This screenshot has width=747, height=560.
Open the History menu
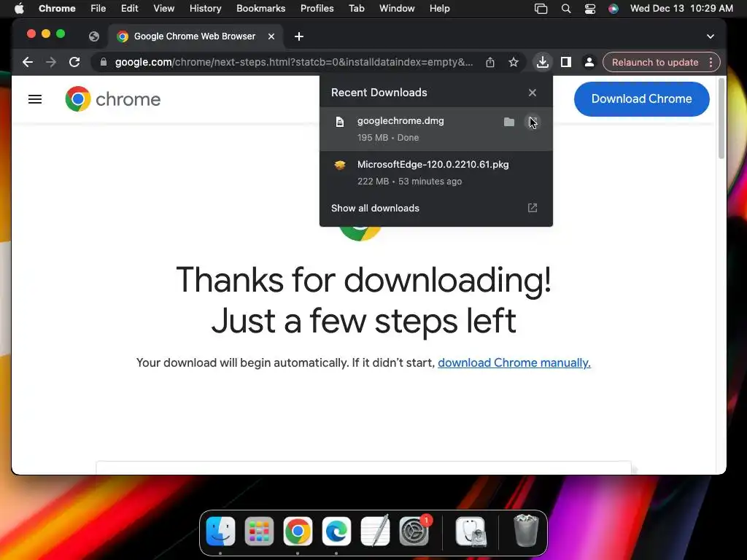tap(205, 9)
